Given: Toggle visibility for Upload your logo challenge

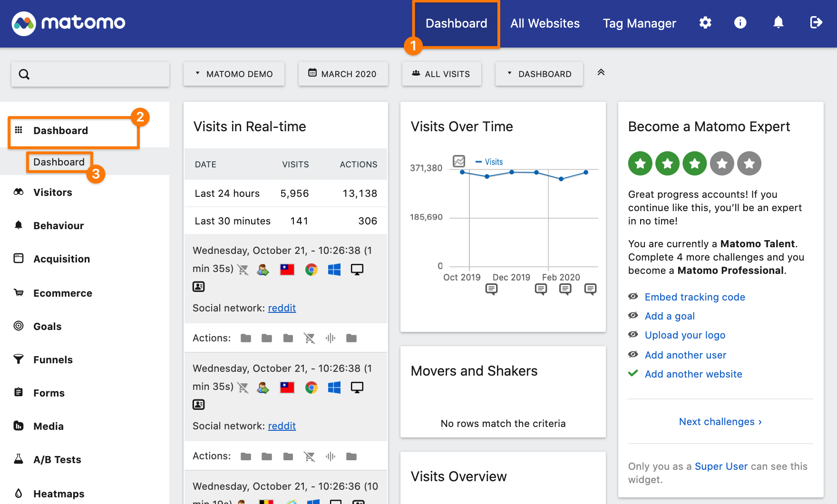Looking at the screenshot, I should pos(633,334).
